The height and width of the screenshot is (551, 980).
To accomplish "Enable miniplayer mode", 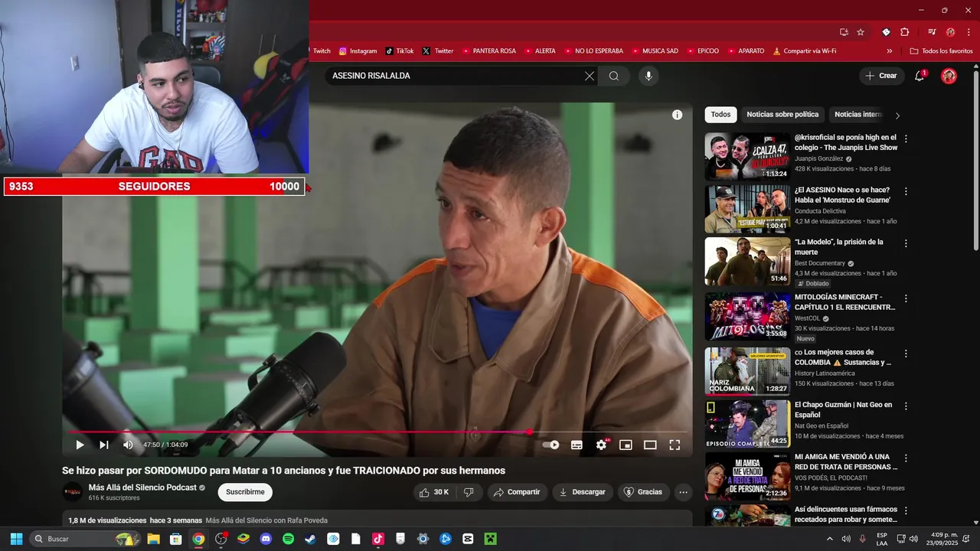I will coord(626,445).
